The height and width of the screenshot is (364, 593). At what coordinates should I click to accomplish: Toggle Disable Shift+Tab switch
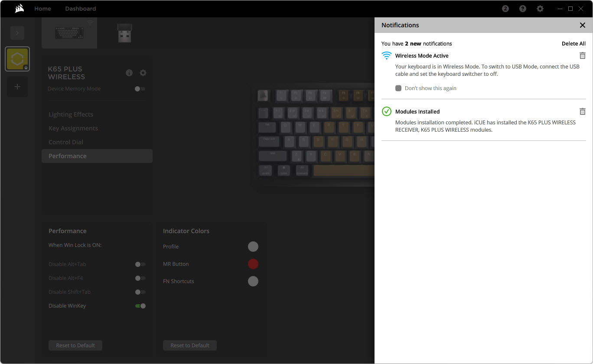click(x=140, y=292)
